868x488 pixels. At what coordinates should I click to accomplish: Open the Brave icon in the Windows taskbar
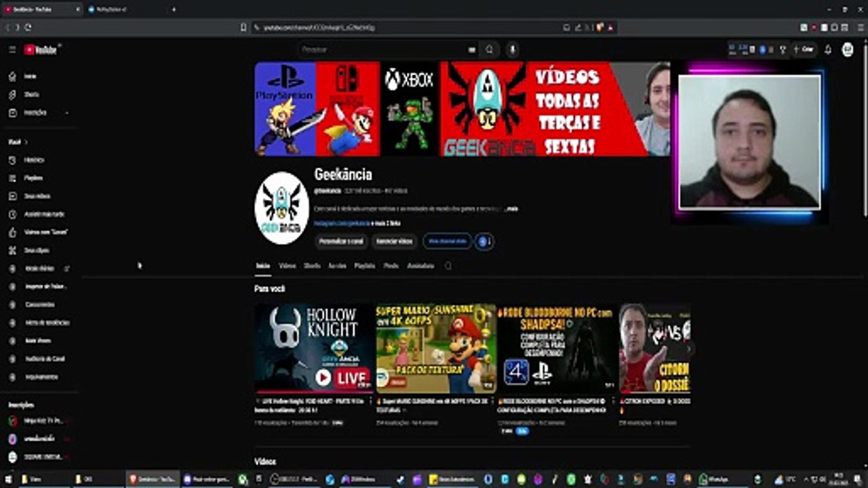point(153,479)
